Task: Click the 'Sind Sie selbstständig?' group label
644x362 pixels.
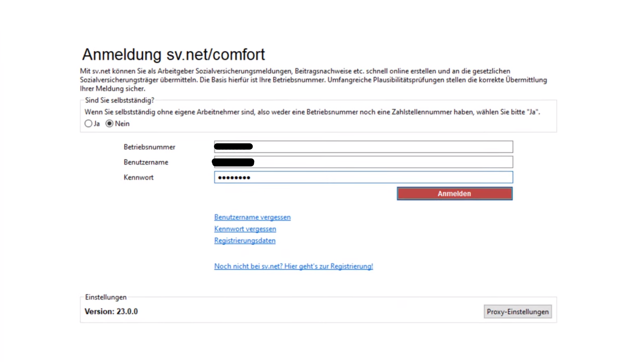Action: click(119, 100)
